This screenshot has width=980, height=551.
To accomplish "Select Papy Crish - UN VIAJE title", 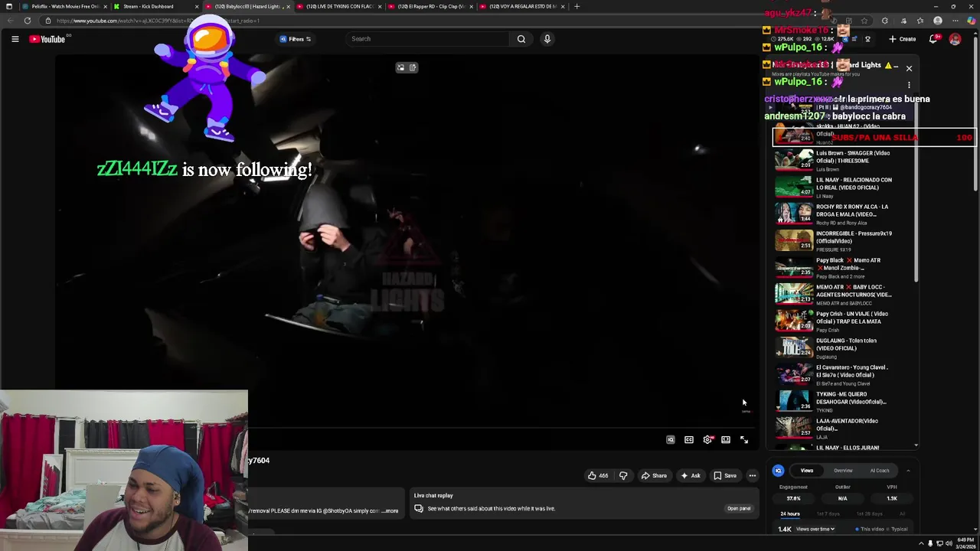I will (x=852, y=318).
